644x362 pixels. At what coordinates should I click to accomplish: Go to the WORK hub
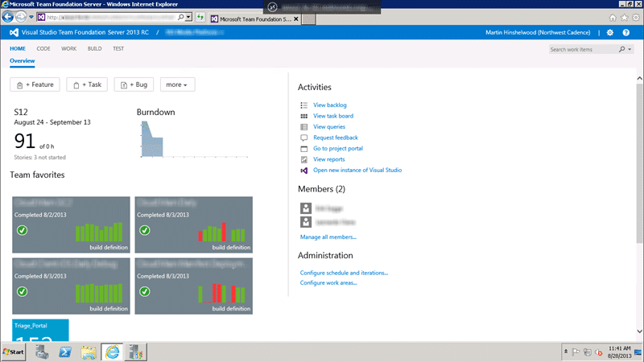[68, 48]
